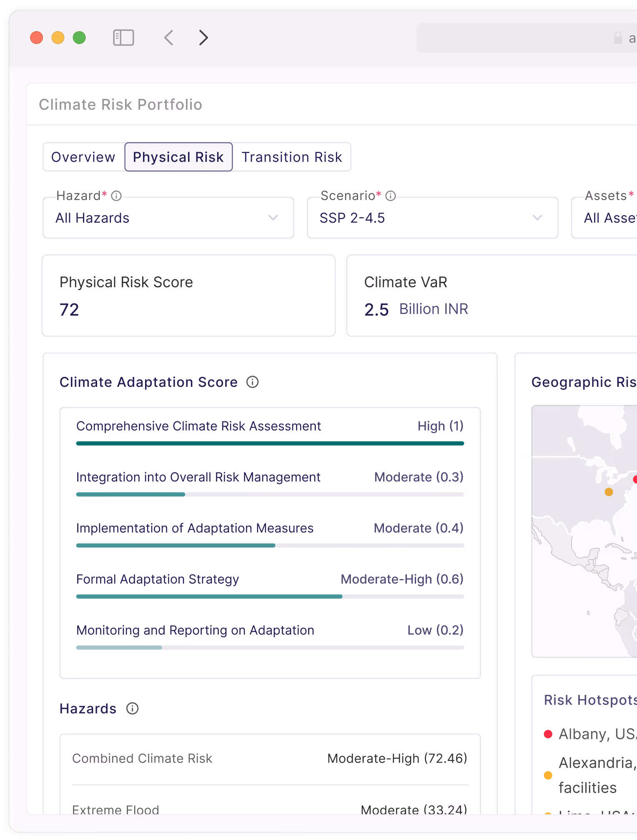This screenshot has height=840, width=637.
Task: Click the Climate VaR card
Action: [x=492, y=296]
